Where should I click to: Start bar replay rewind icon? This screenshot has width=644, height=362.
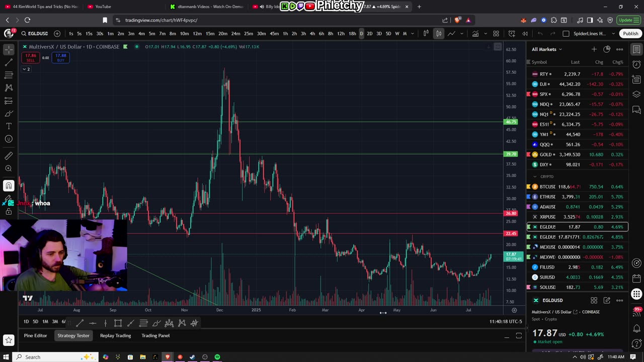525,34
